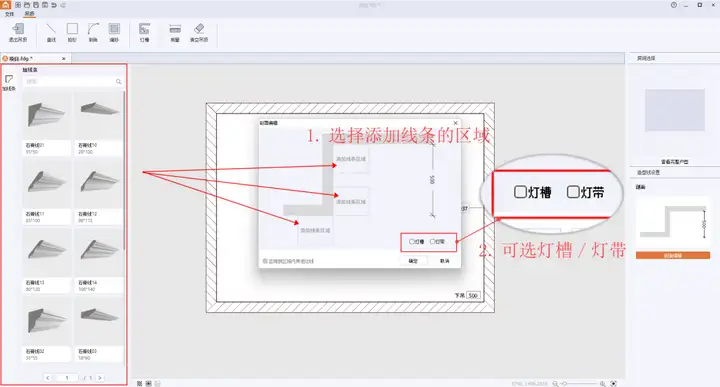
Task: Click the undo arrow icon
Action: click(x=54, y=5)
